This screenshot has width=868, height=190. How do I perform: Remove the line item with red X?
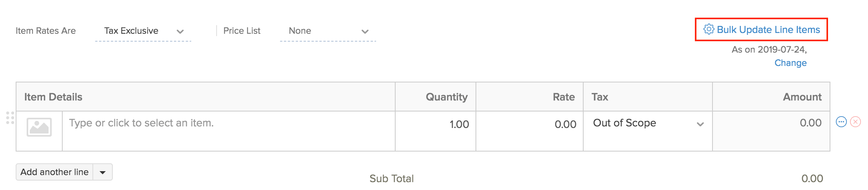pos(855,122)
